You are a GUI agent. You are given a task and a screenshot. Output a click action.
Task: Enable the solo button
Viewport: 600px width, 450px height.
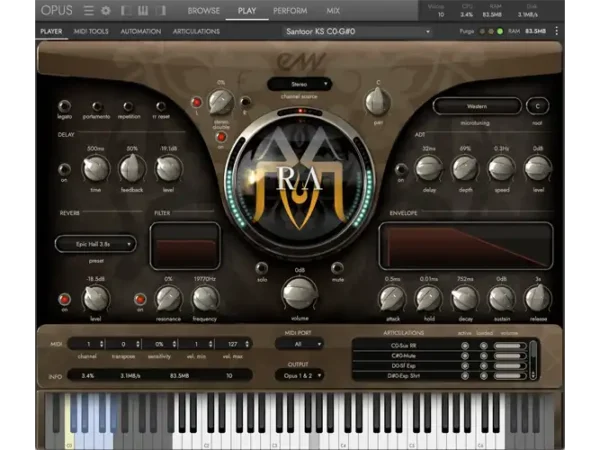coord(262,268)
